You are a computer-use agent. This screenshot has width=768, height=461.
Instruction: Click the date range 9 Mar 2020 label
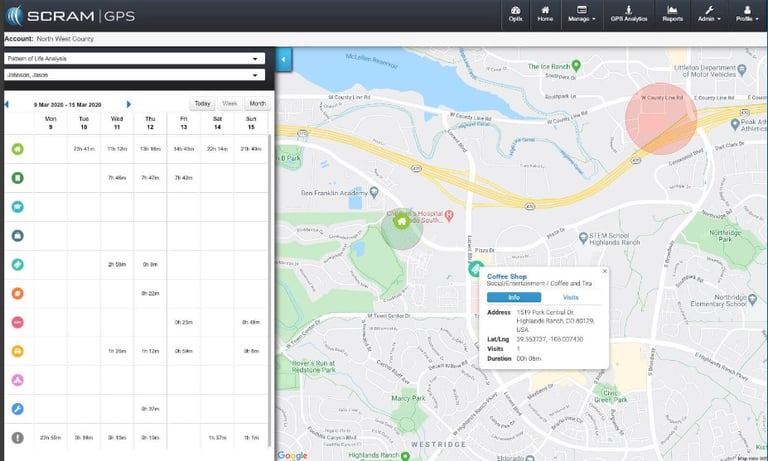pos(68,104)
